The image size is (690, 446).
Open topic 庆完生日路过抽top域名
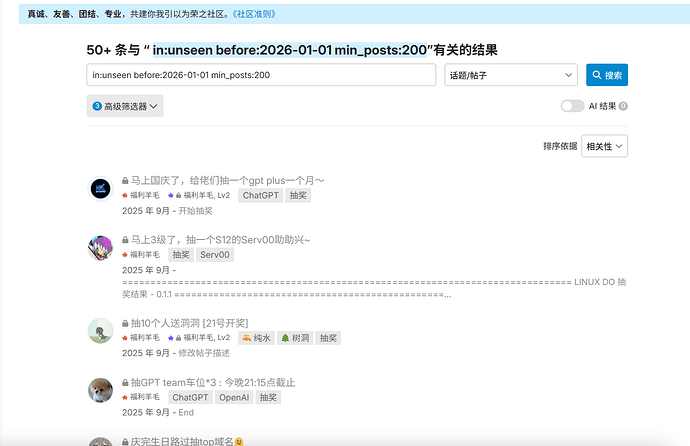[182, 441]
